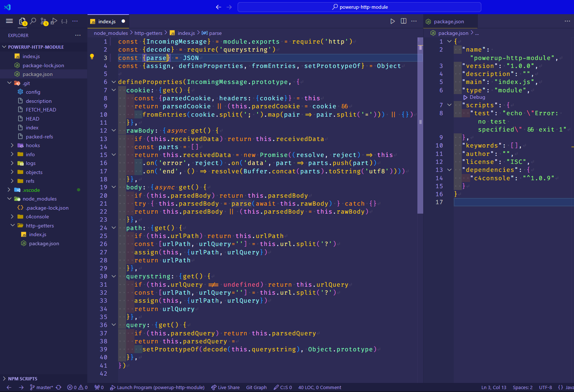Screen dimensions: 574x392
Task: Click the 40 LOC, 0 Comment status item
Action: click(320, 387)
